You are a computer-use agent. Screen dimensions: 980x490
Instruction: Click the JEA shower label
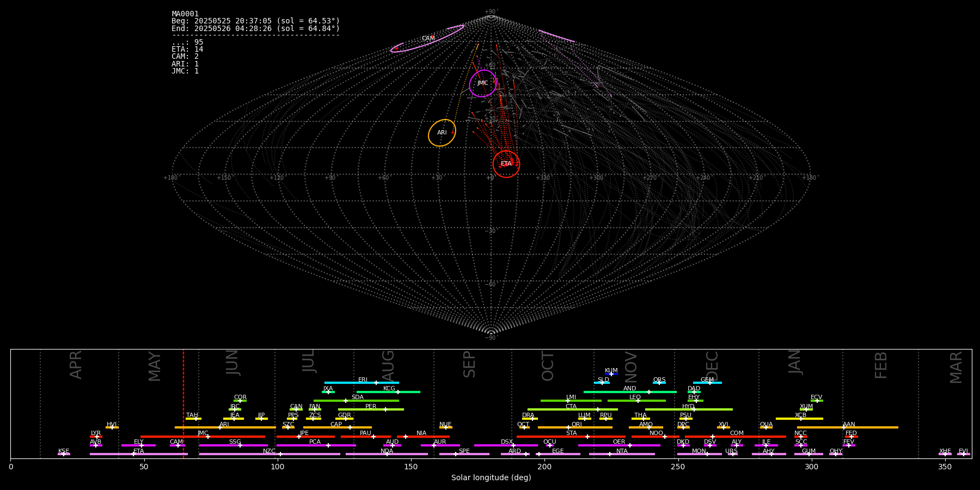click(x=235, y=415)
